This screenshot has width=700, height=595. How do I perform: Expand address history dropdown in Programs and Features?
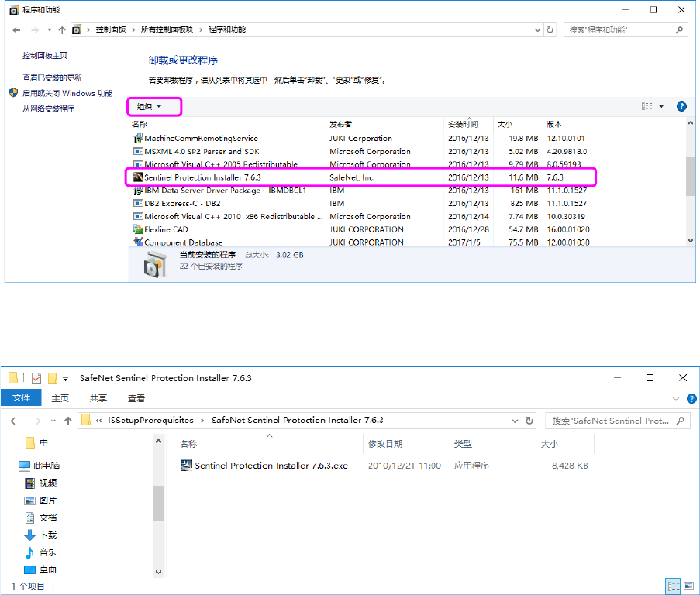point(537,30)
